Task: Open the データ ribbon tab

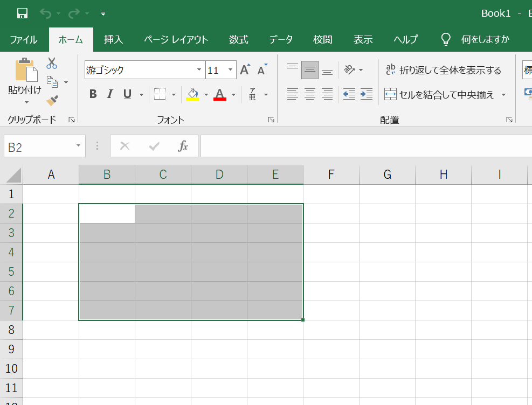Action: coord(281,39)
